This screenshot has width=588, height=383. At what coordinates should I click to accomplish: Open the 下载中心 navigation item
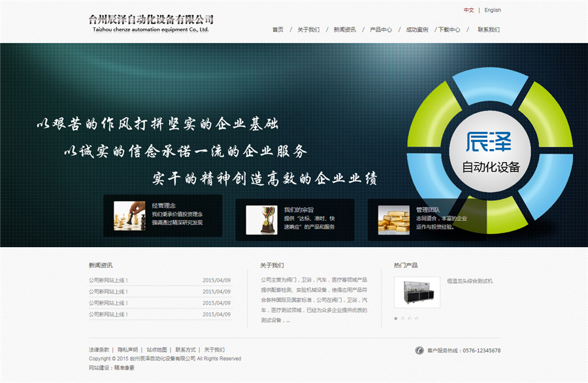click(449, 29)
